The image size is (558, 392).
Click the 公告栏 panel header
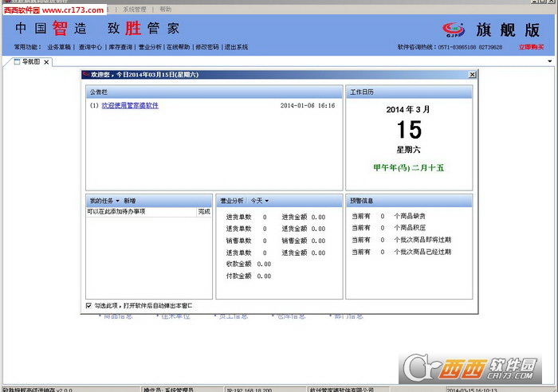click(x=214, y=92)
